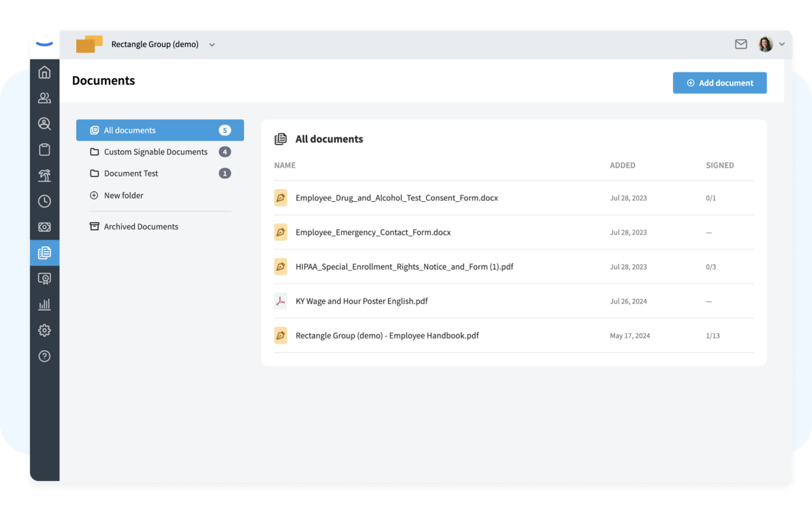
Task: Click the Documents page heading
Action: point(103,81)
